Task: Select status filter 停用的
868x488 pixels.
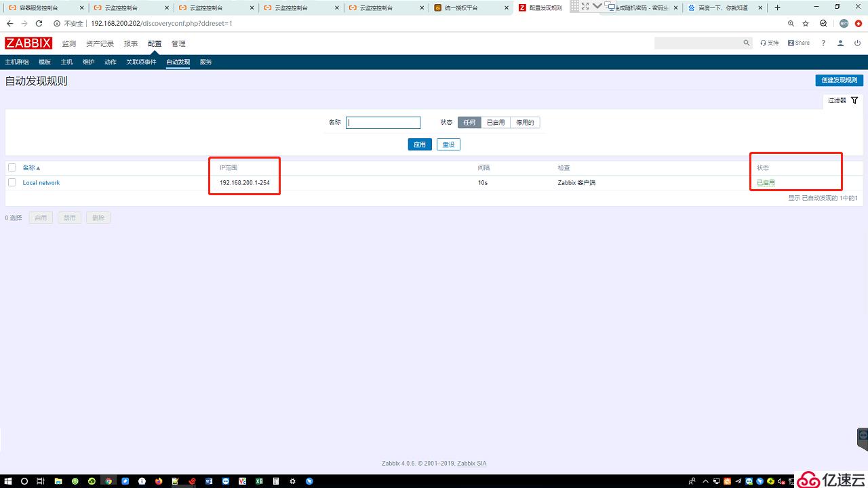Action: [525, 123]
